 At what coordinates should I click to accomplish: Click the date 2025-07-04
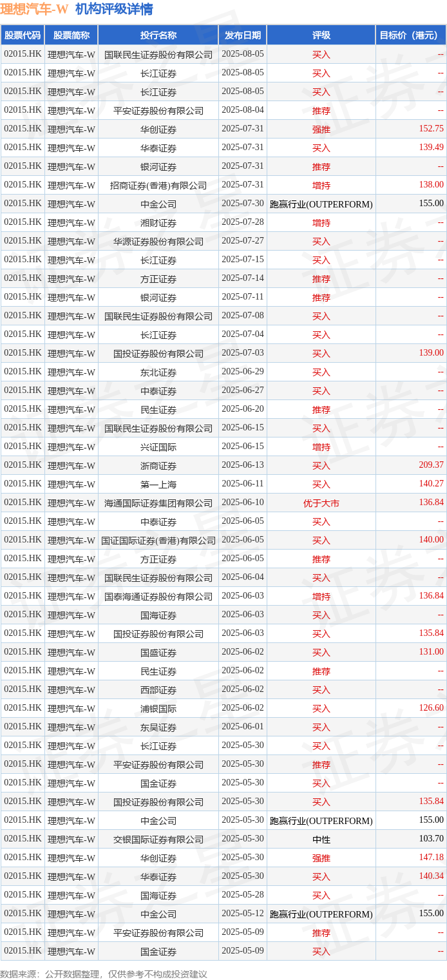tap(243, 334)
